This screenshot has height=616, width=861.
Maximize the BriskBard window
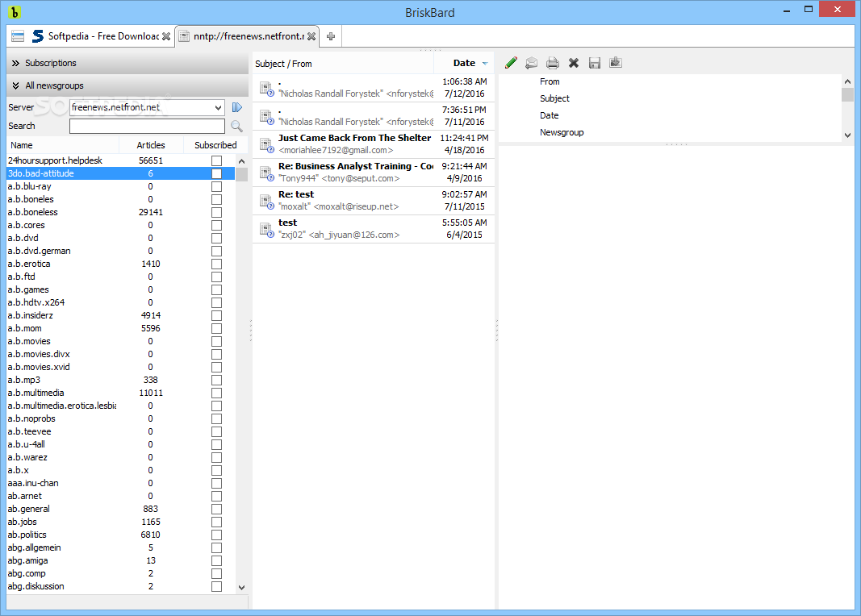click(809, 10)
